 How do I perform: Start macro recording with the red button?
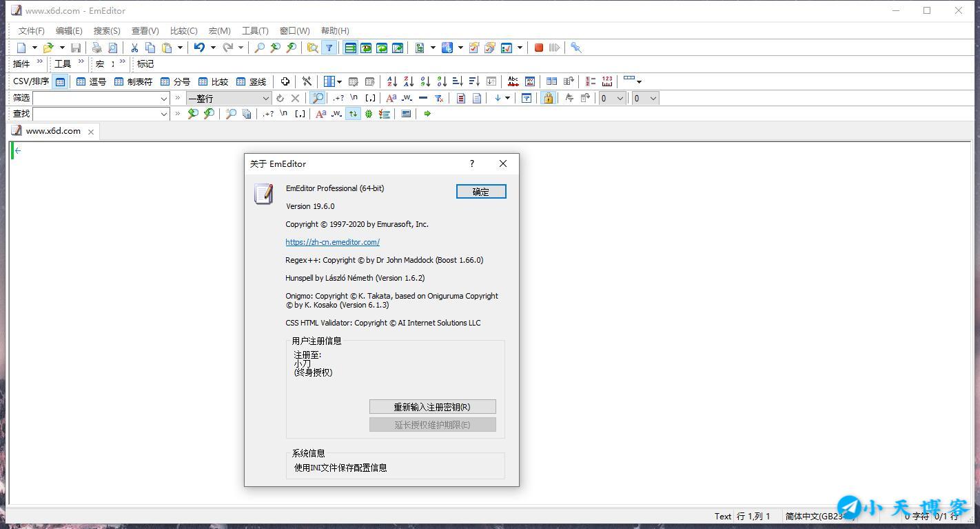point(539,48)
